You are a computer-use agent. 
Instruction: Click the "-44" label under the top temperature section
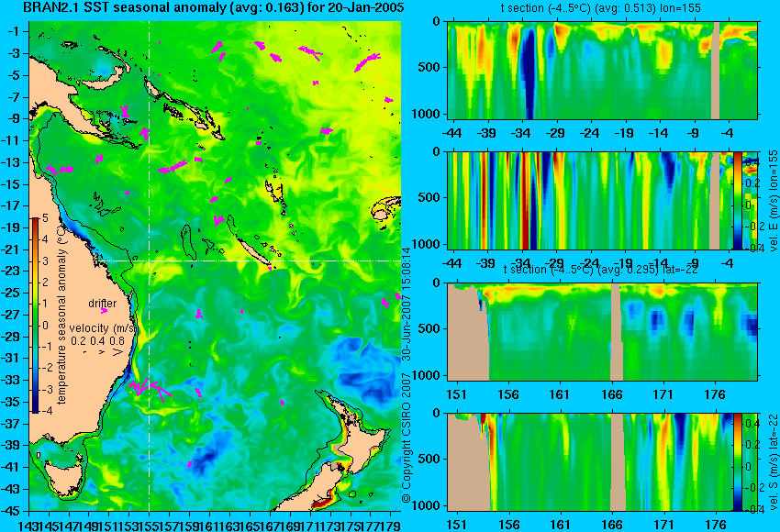pos(451,133)
